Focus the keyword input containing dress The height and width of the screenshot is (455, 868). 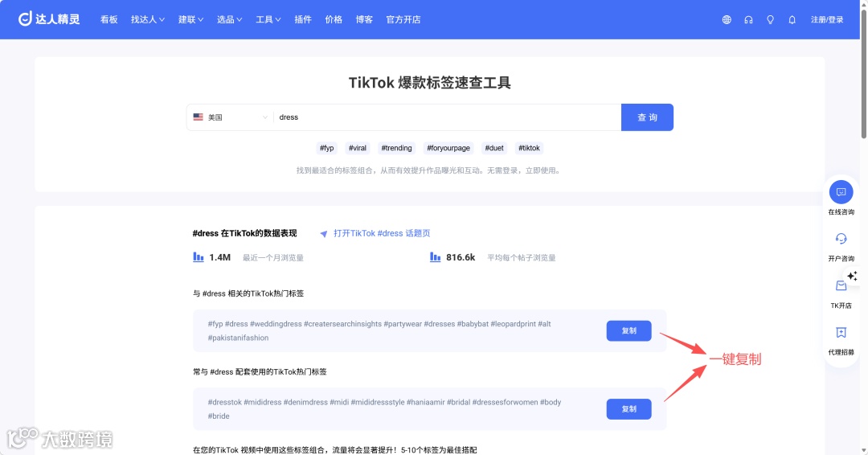click(x=448, y=117)
